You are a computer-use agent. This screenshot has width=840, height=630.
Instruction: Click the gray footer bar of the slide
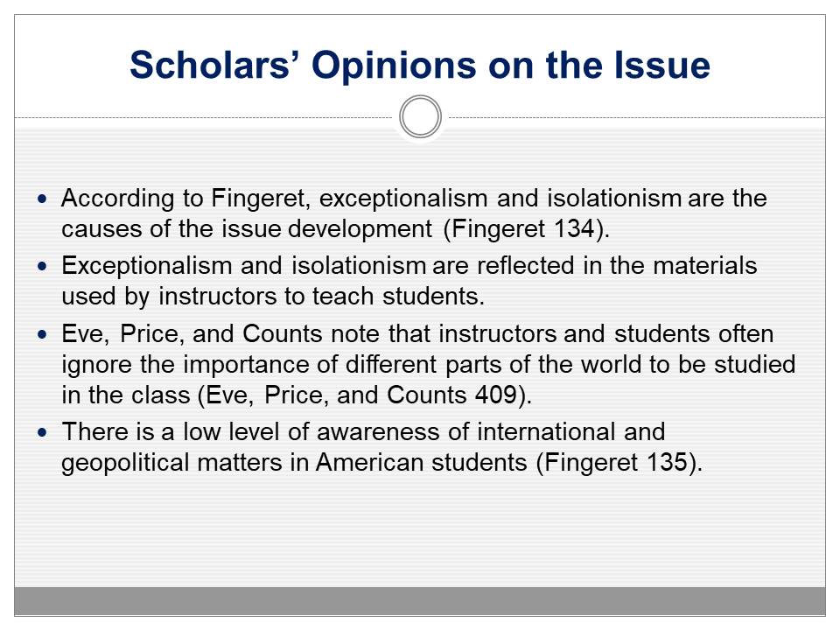tap(420, 600)
